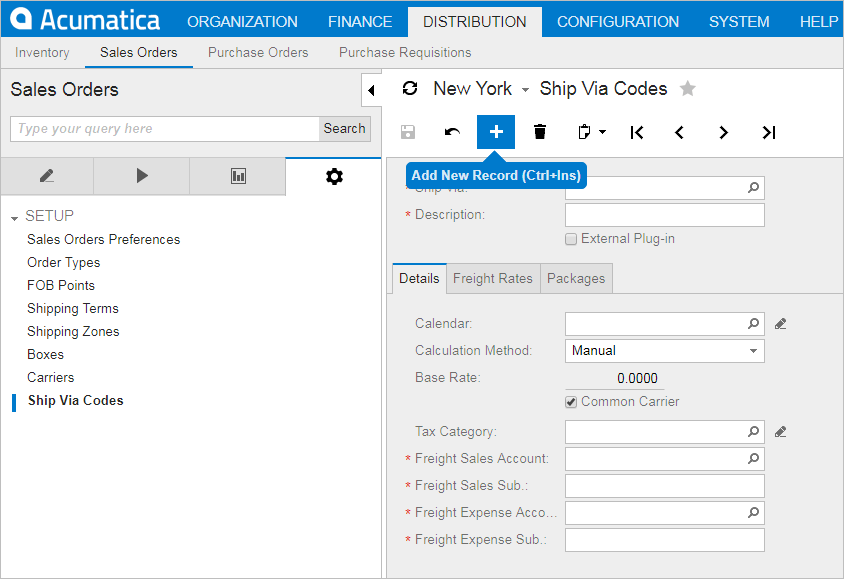This screenshot has width=844, height=579.
Task: Navigate to the previous record
Action: coord(680,132)
